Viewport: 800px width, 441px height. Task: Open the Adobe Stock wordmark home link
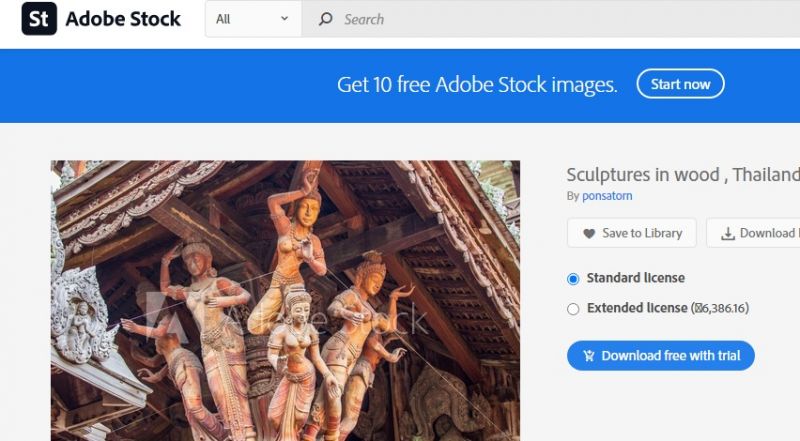123,18
